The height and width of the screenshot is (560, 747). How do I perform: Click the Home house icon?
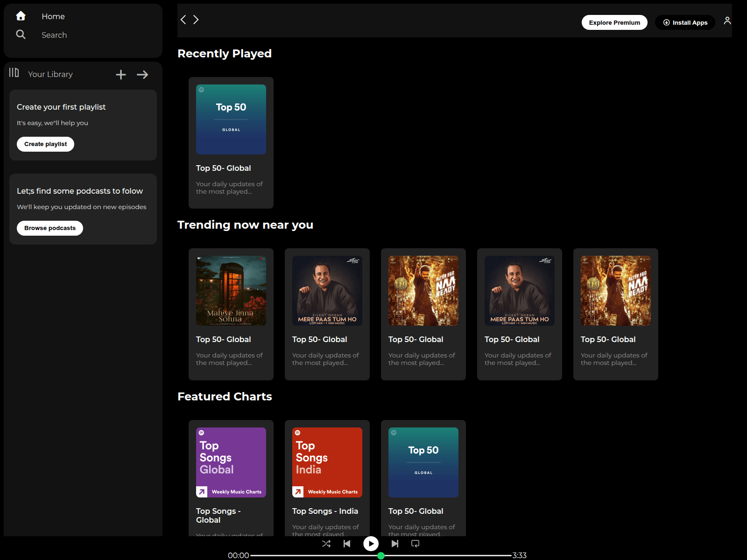point(21,16)
